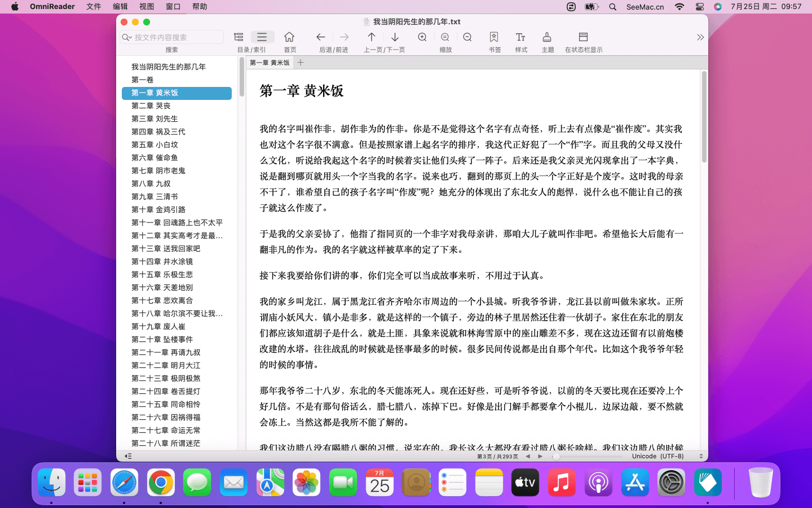Select chapter '第五章 小白坟' in sidebar
The image size is (812, 508).
[155, 144]
